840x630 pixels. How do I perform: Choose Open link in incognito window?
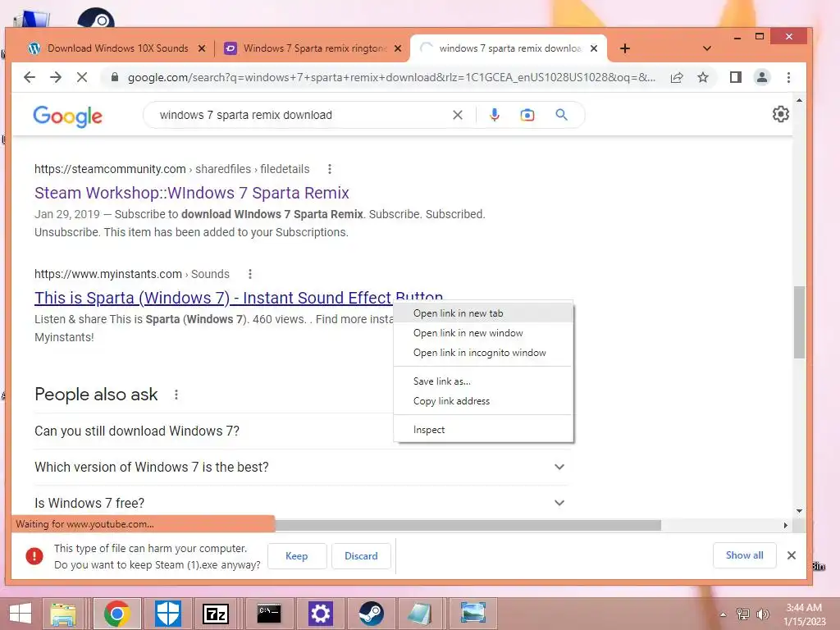click(483, 353)
